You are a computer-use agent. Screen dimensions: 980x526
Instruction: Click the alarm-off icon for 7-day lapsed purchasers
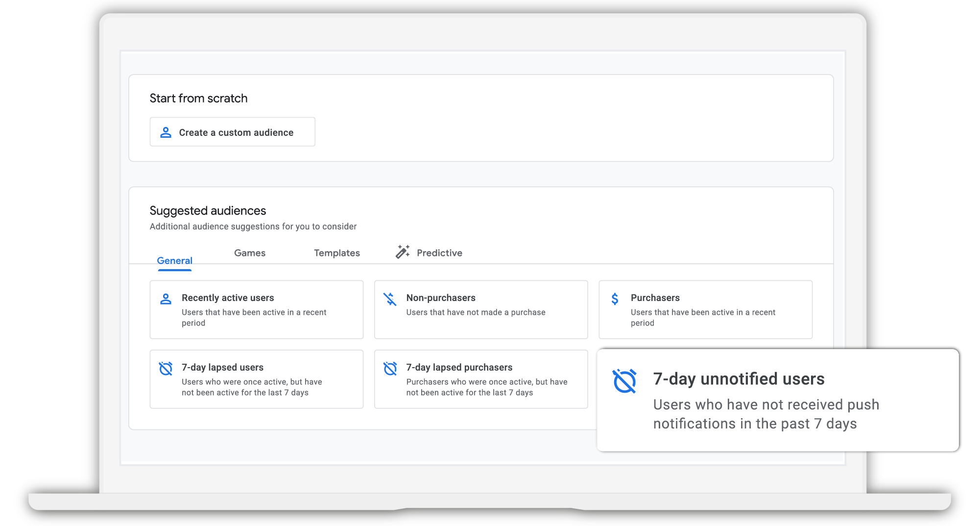(x=390, y=369)
